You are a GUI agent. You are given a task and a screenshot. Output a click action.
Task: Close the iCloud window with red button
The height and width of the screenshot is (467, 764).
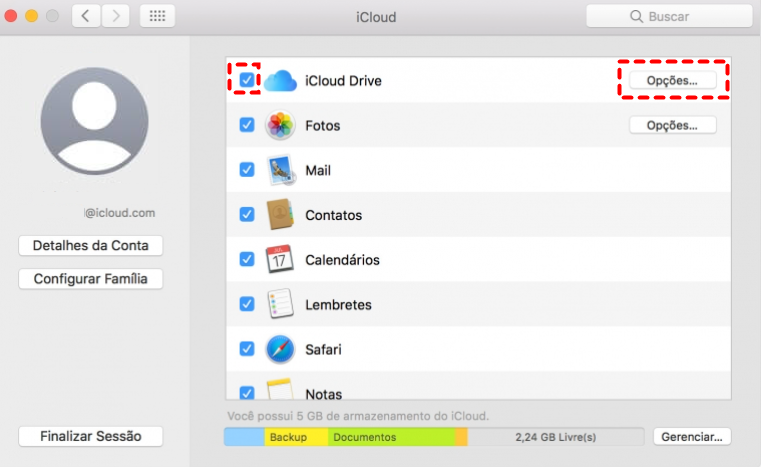[x=11, y=16]
